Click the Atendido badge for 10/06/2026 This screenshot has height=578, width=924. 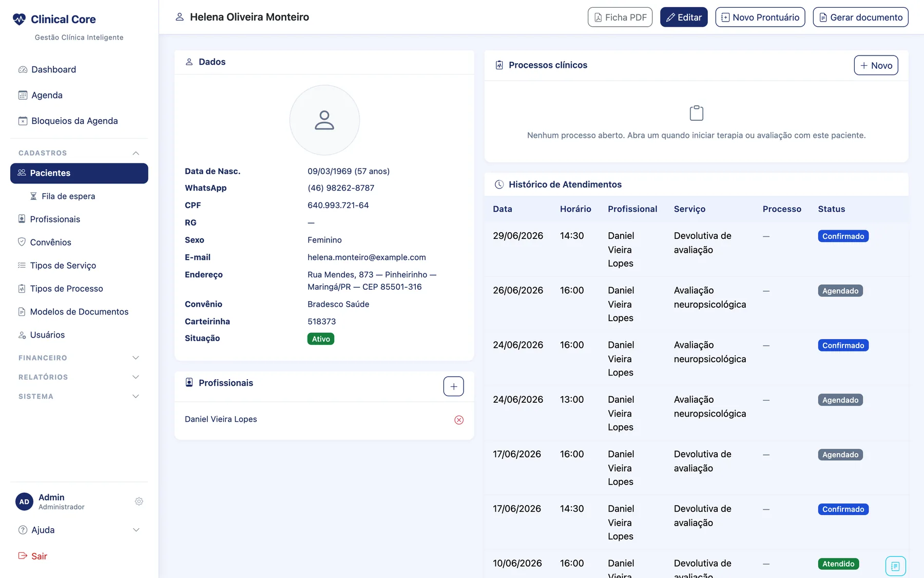838,564
